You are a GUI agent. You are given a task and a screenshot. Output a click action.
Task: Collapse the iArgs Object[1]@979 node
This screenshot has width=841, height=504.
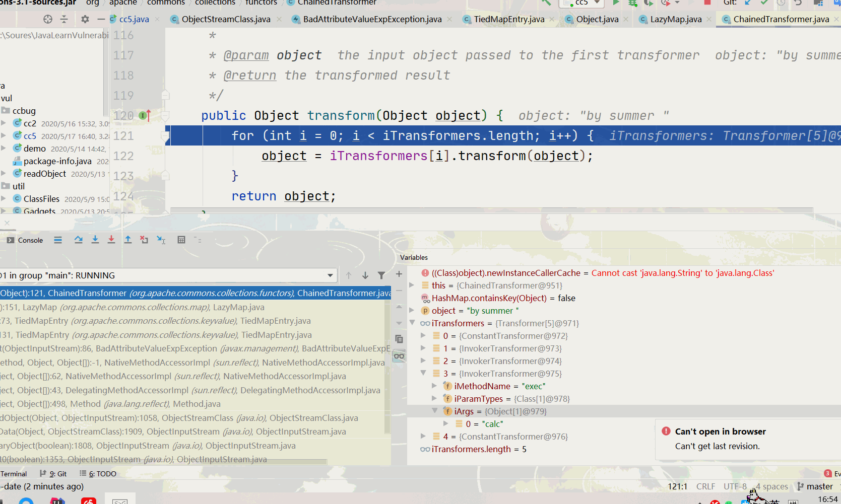[x=434, y=411]
